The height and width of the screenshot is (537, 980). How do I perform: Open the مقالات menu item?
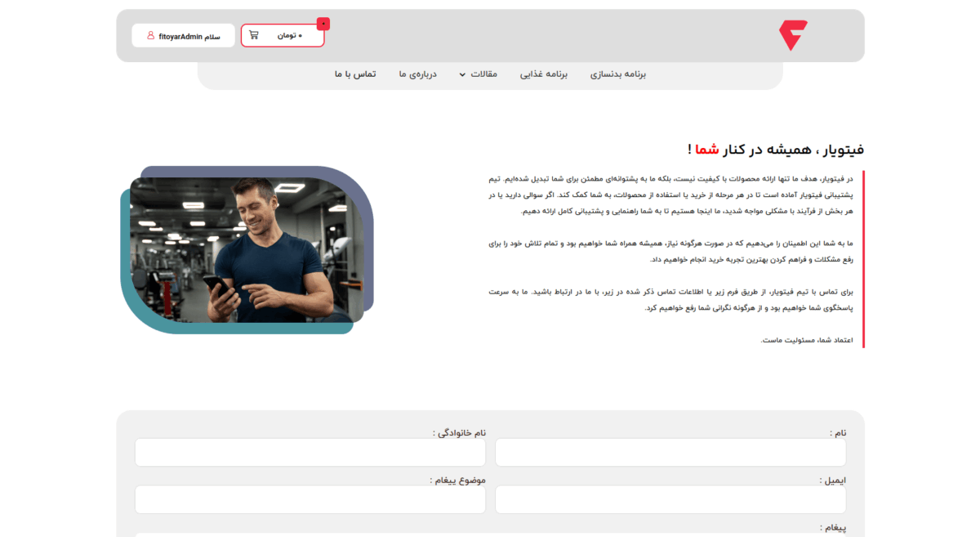[x=484, y=74]
